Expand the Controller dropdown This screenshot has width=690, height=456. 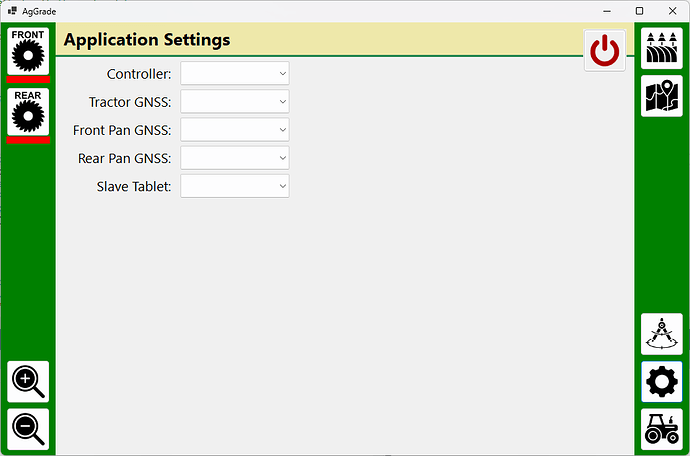[235, 73]
